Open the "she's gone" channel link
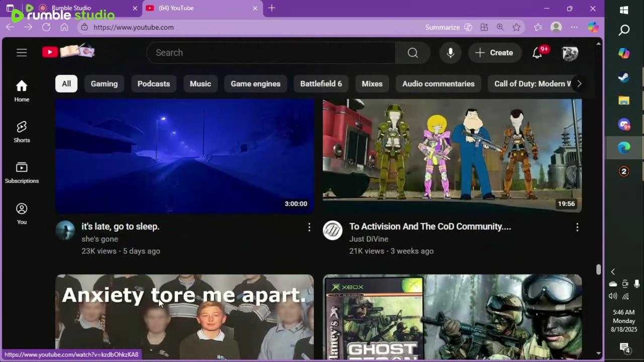This screenshot has width=644, height=362. (x=100, y=239)
